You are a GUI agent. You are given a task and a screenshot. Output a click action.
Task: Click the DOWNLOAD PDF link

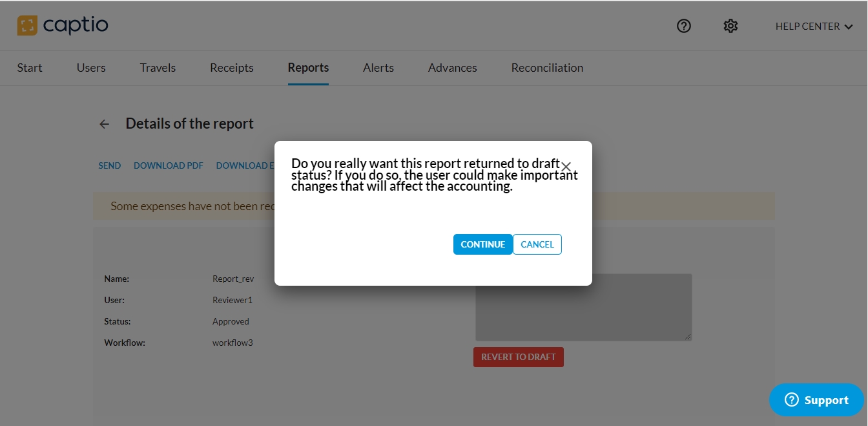click(169, 166)
